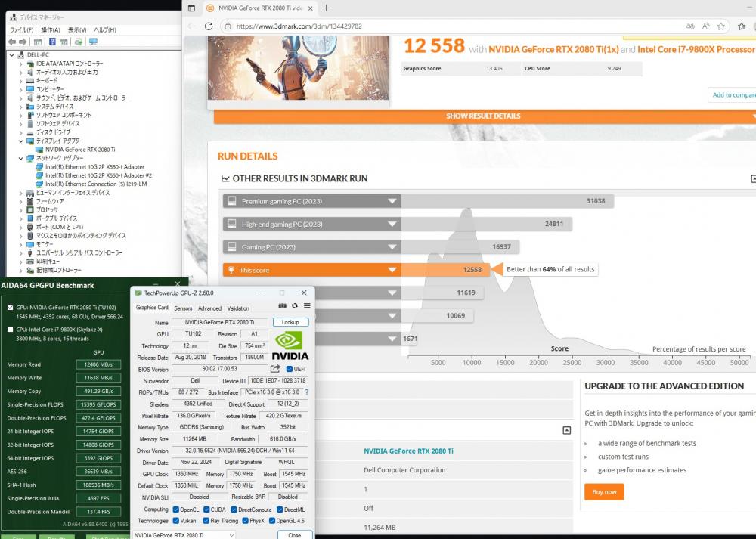Open the browser favorites list icon
This screenshot has height=539, width=756.
pos(742,26)
